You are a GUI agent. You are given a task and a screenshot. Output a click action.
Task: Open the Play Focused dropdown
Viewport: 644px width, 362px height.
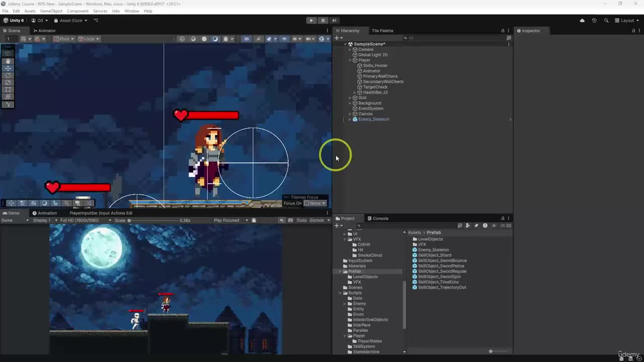(231, 220)
